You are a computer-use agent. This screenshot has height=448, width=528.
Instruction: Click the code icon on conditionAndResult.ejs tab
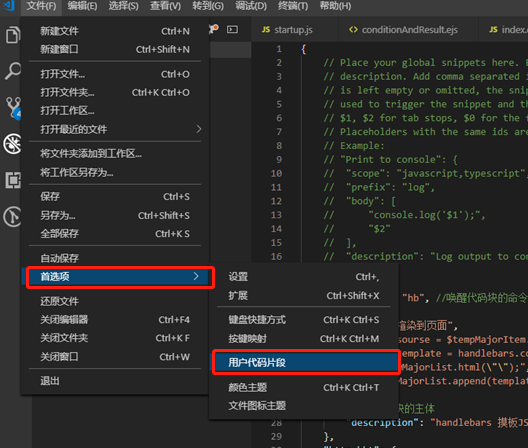click(353, 30)
